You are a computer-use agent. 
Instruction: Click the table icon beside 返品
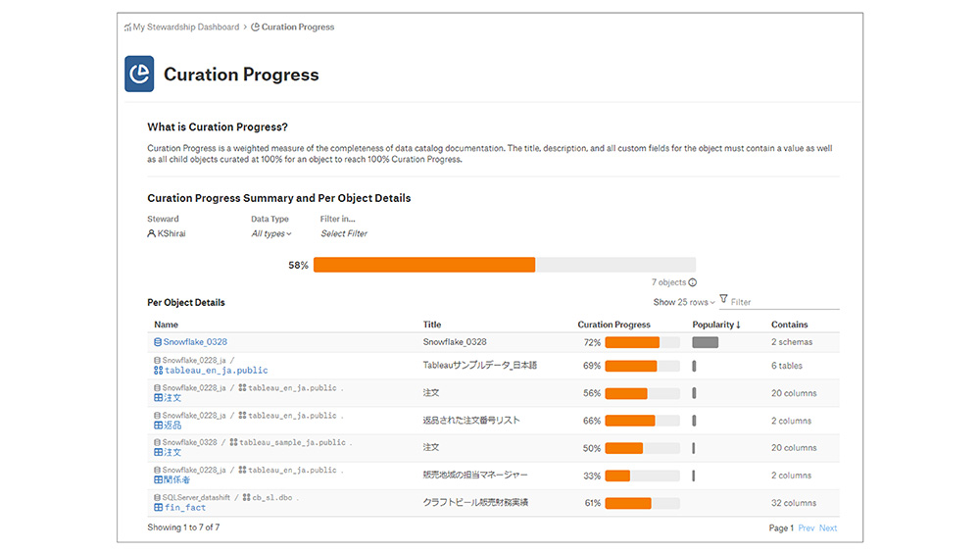pos(158,426)
